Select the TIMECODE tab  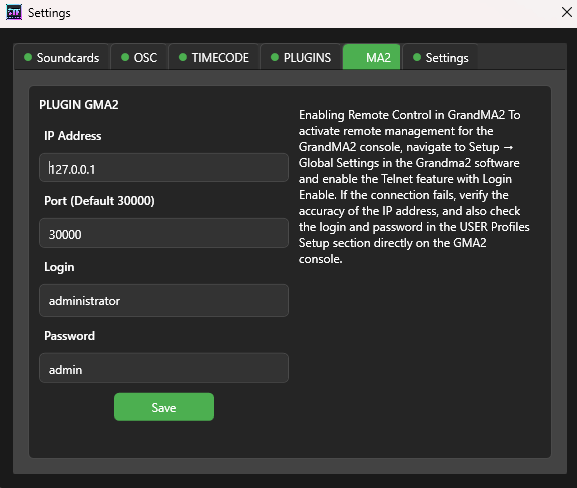[214, 57]
